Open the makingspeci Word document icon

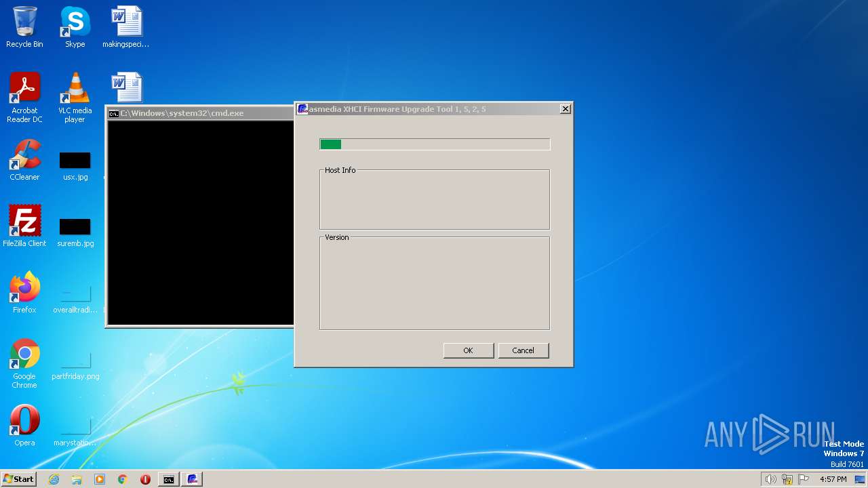(x=126, y=27)
